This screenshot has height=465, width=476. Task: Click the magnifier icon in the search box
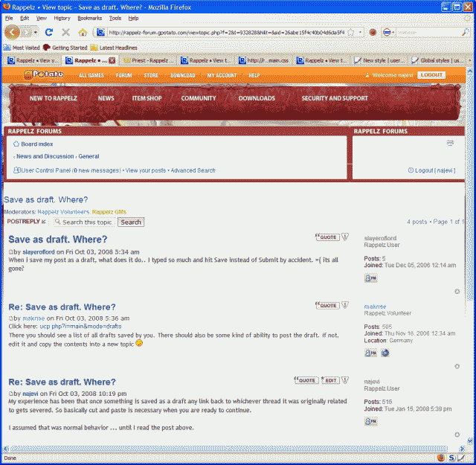pyautogui.click(x=465, y=32)
